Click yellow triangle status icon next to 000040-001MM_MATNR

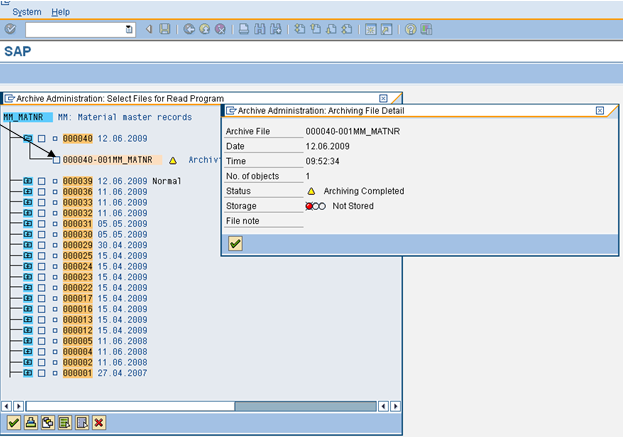(x=173, y=160)
